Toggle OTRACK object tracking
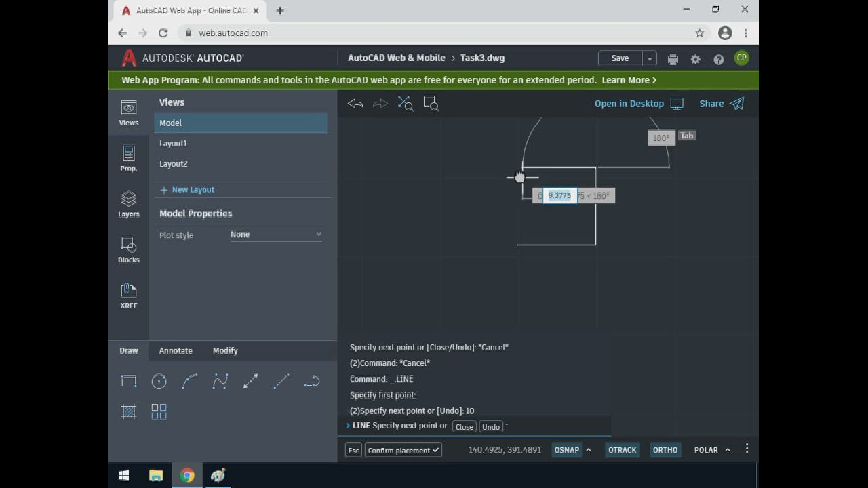Viewport: 868px width, 488px height. coord(622,450)
